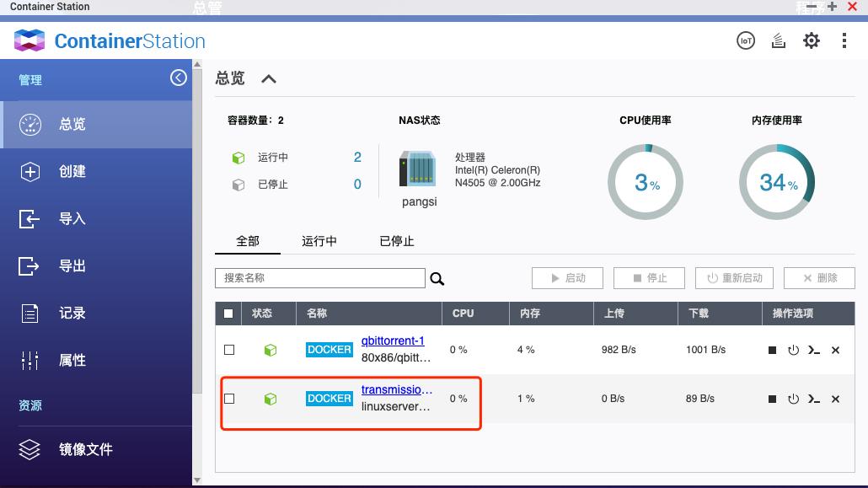Screen dimensions: 868x488
Task: Type in the 搜索名称 search field
Action: [x=320, y=278]
